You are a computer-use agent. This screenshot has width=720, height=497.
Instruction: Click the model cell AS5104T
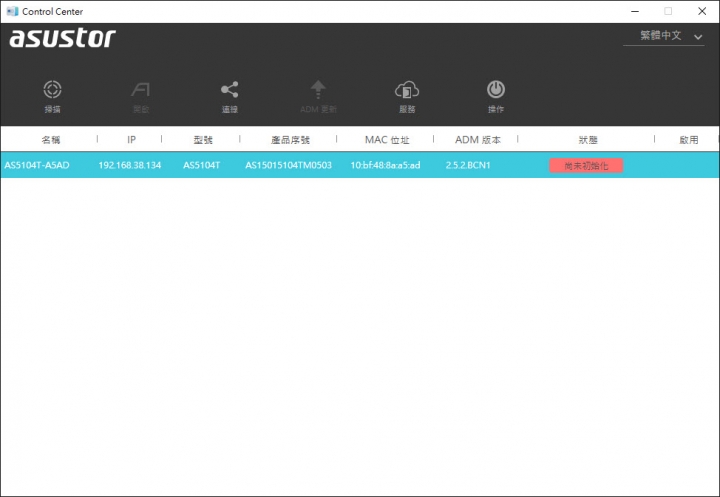202,165
